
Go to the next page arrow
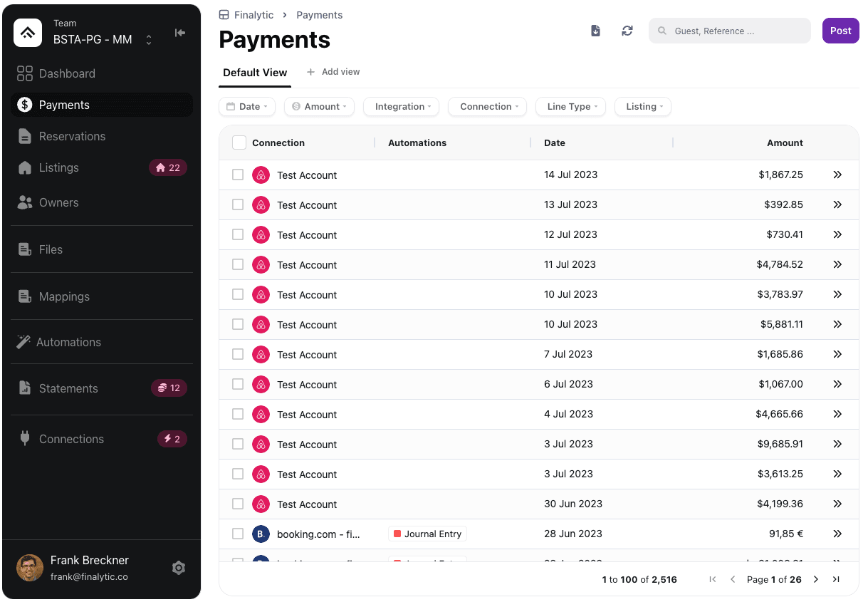pos(816,579)
